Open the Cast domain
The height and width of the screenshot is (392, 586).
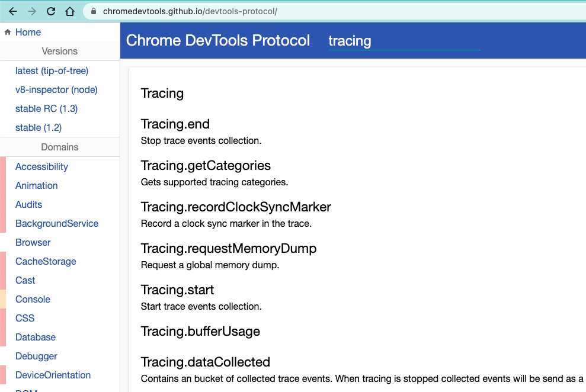(25, 280)
